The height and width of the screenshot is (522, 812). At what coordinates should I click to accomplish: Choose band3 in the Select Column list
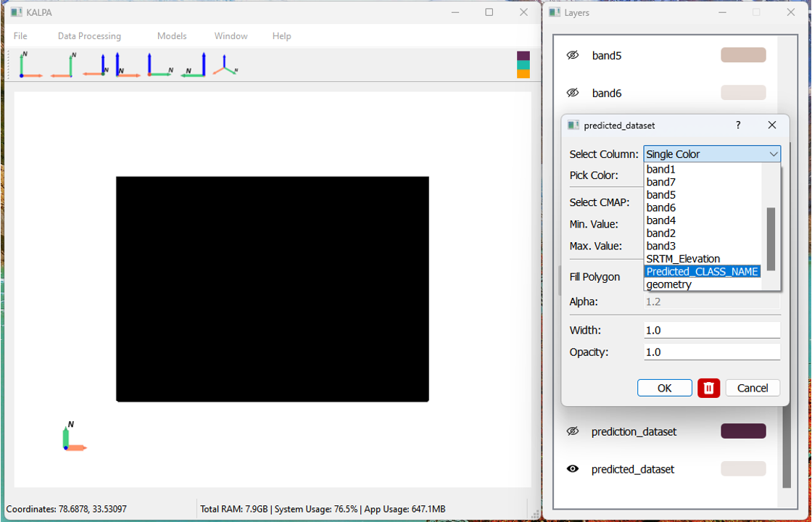(x=703, y=246)
